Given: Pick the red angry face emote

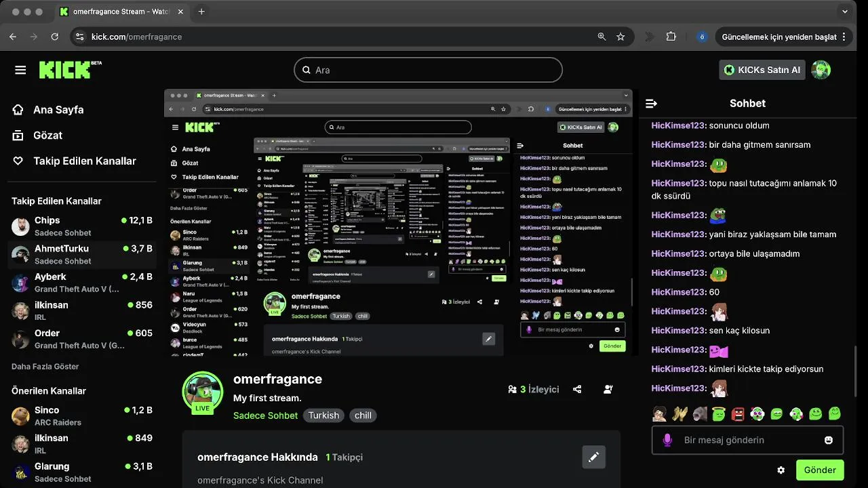Looking at the screenshot, I should 738,413.
